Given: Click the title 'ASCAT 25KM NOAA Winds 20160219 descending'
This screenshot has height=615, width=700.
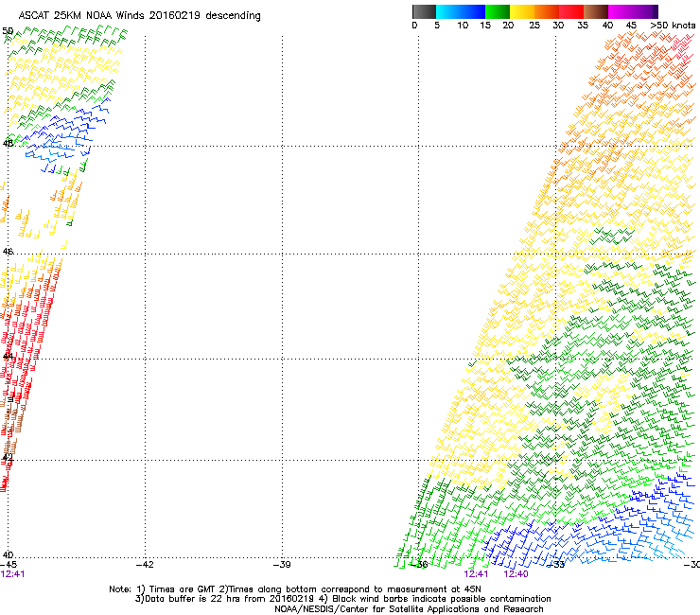Looking at the screenshot, I should [139, 15].
